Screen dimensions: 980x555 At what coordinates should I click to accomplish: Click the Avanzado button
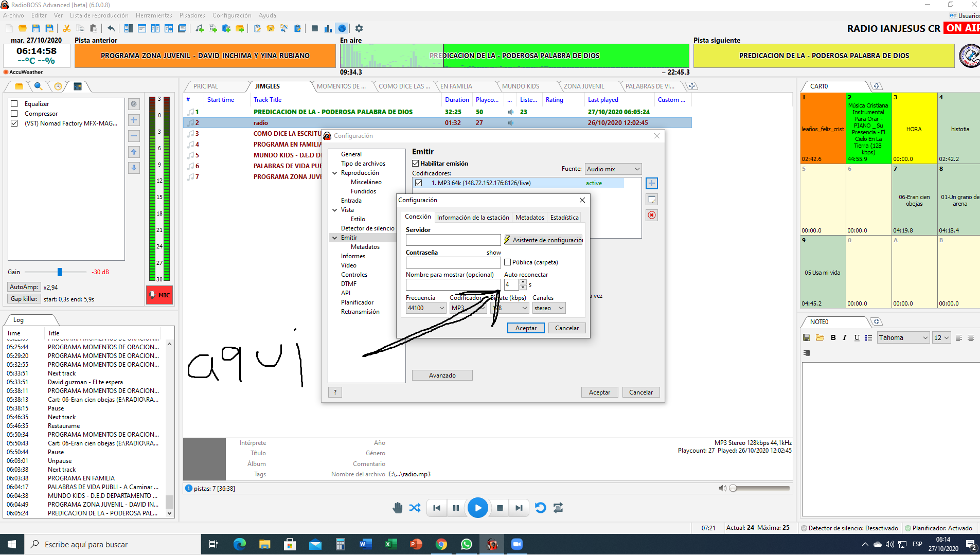442,375
